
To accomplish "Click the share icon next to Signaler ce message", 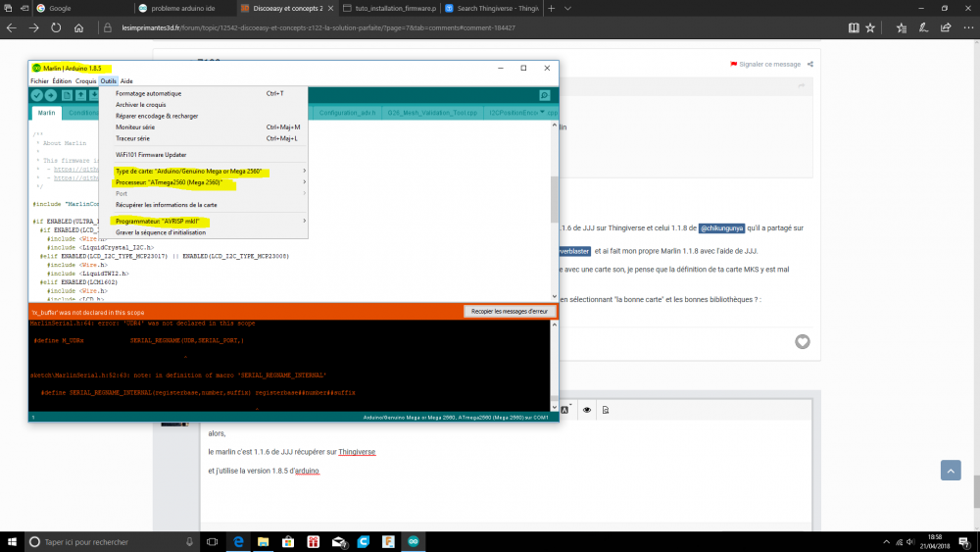I will click(x=810, y=65).
